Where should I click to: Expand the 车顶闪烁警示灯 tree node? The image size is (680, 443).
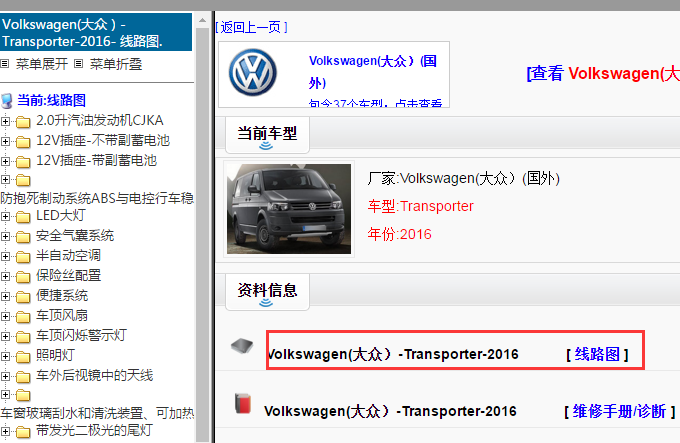point(5,336)
